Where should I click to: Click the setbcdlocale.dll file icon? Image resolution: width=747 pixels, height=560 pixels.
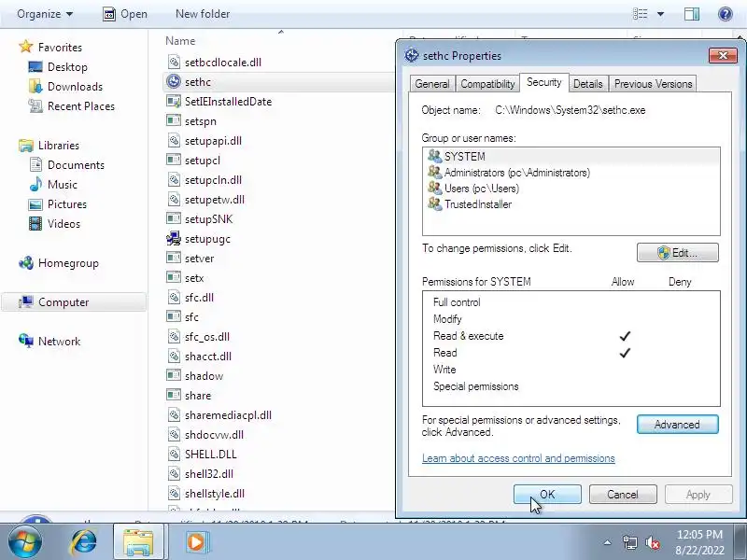pyautogui.click(x=174, y=62)
